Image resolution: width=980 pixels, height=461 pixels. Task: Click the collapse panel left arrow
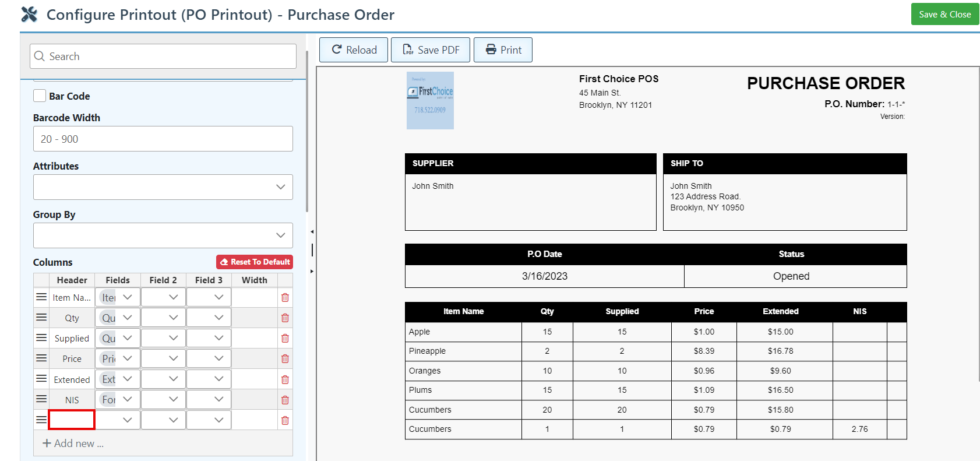click(312, 232)
